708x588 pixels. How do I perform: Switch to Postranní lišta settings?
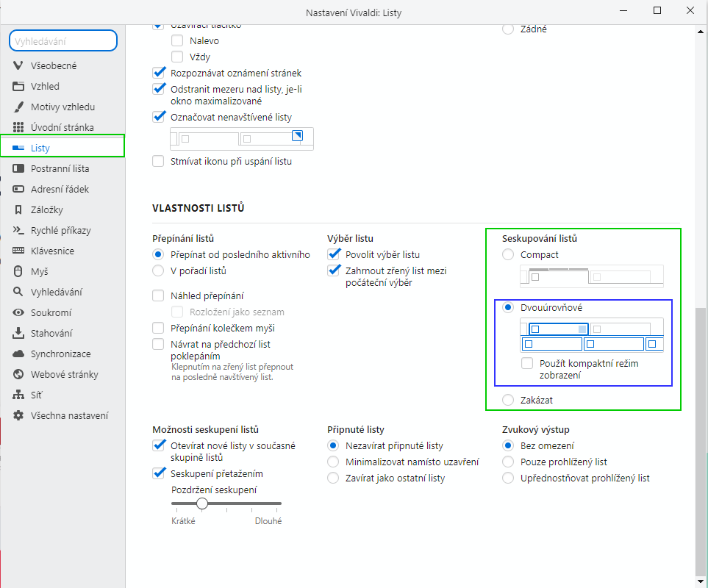click(x=62, y=168)
